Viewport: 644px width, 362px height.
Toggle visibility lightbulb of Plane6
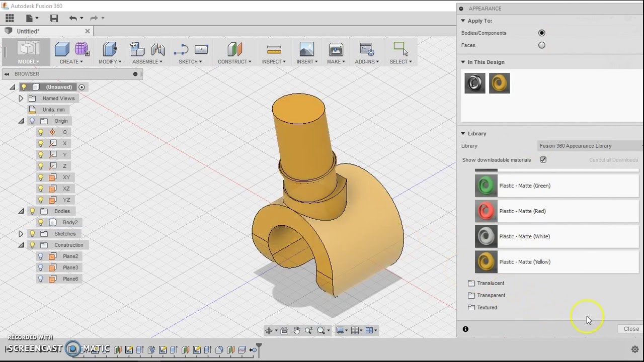(41, 279)
